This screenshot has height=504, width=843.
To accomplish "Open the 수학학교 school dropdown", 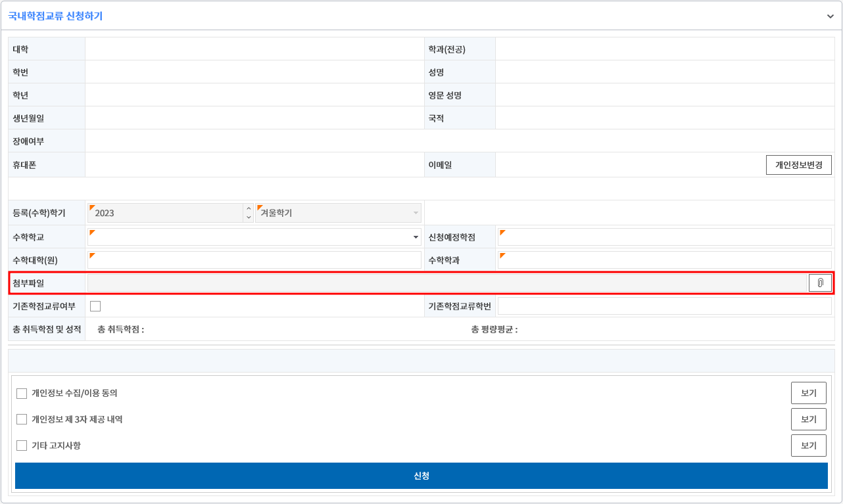I will [x=416, y=236].
